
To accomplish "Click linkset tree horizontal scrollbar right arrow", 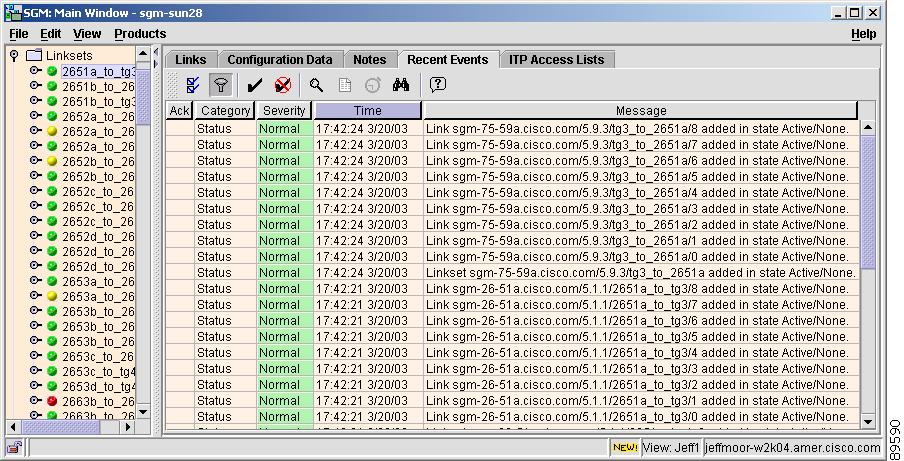I will click(129, 427).
